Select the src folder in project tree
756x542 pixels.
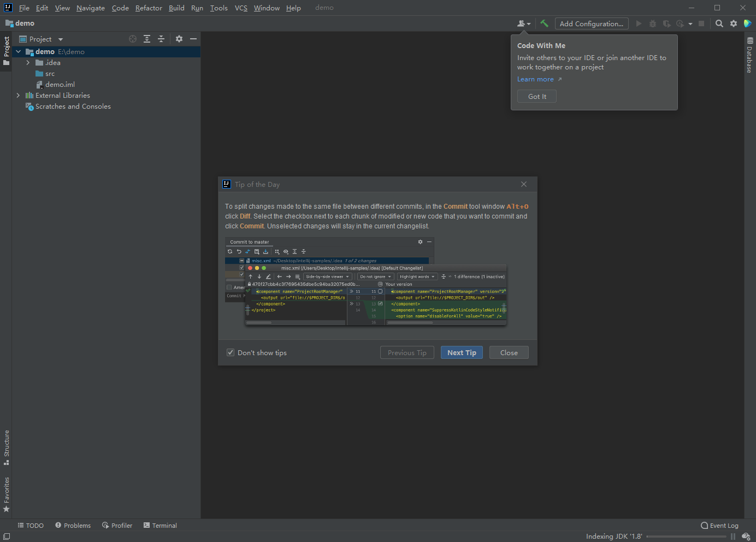[x=50, y=73]
